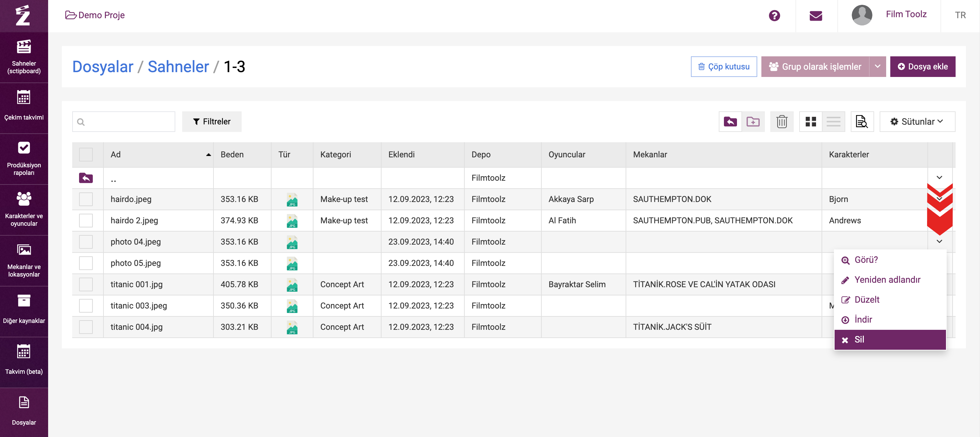Screen dimensions: 980x437
Task: Click the Bayraktar Selim oyuncu cell
Action: (x=584, y=284)
